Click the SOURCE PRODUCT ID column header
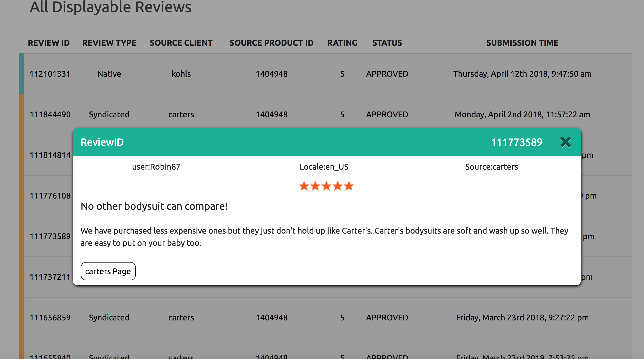The image size is (644, 359). 272,43
